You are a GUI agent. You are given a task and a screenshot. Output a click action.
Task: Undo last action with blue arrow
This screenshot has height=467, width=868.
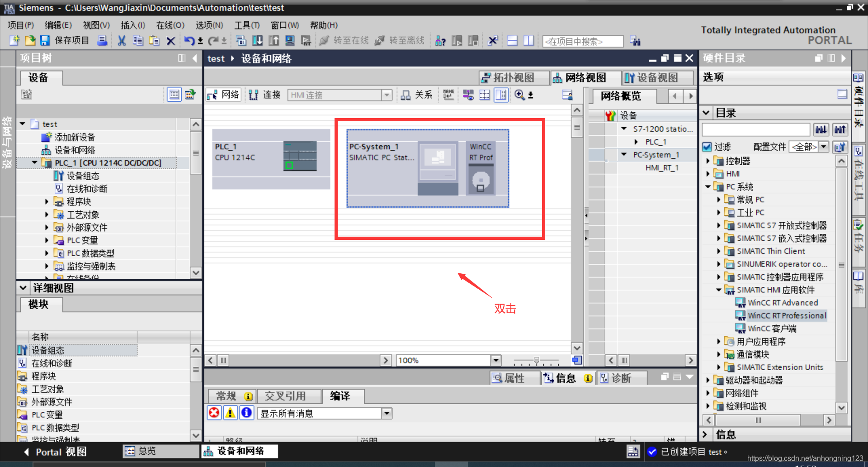(x=189, y=41)
